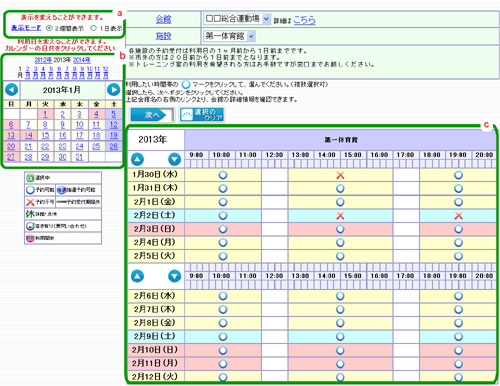The image size is (500, 386).
Task: Click the 施設 link
Action: click(163, 36)
